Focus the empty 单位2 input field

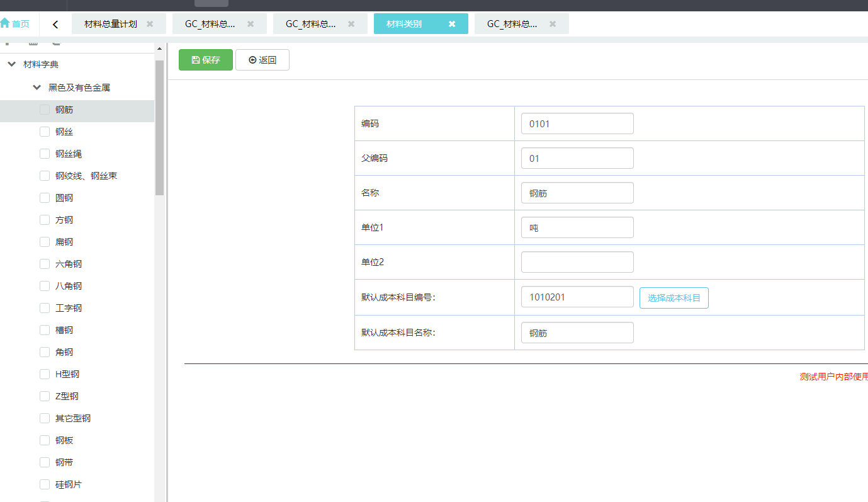[577, 262]
